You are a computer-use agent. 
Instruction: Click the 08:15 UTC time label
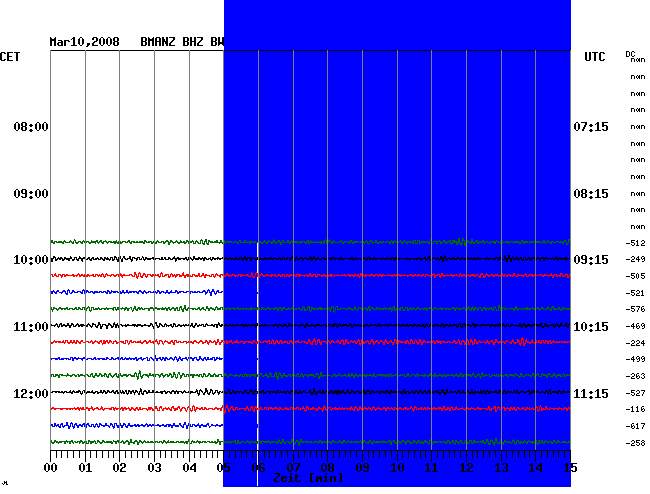591,194
